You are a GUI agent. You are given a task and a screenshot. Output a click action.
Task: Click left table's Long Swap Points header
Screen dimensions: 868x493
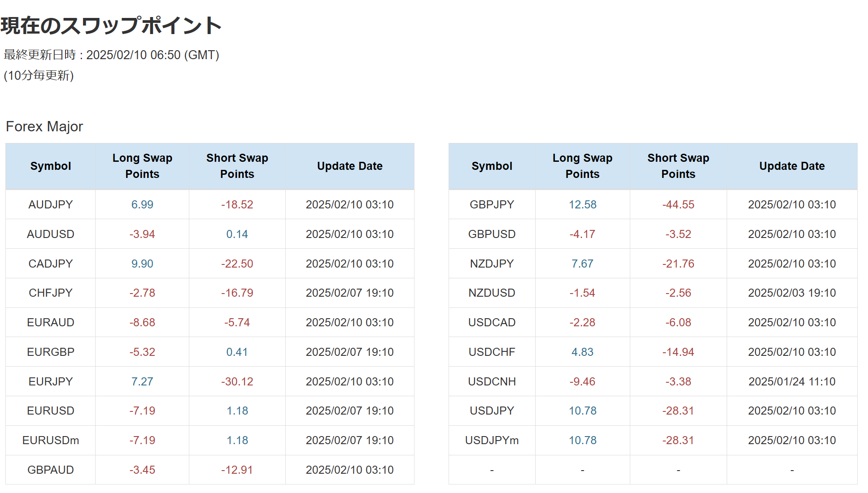[x=142, y=166]
